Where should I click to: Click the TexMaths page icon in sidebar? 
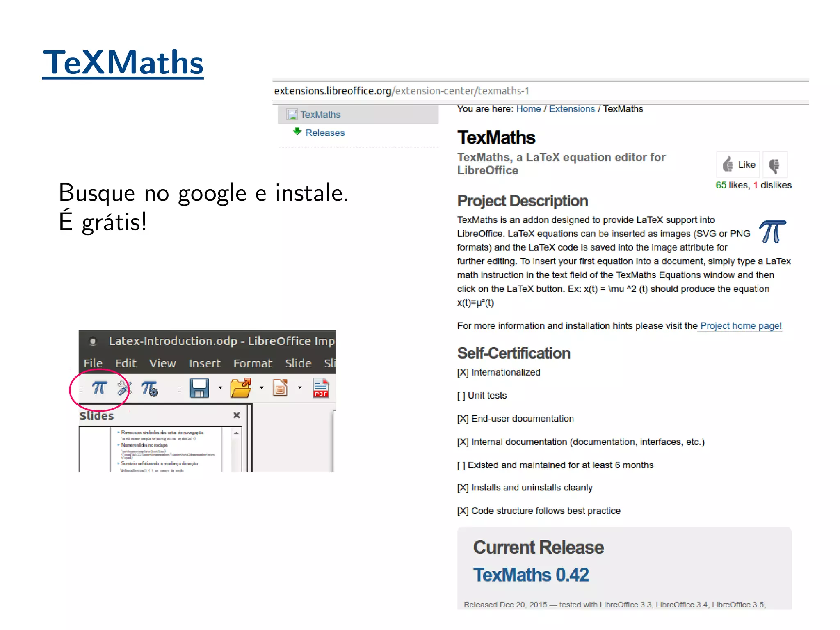coord(292,115)
